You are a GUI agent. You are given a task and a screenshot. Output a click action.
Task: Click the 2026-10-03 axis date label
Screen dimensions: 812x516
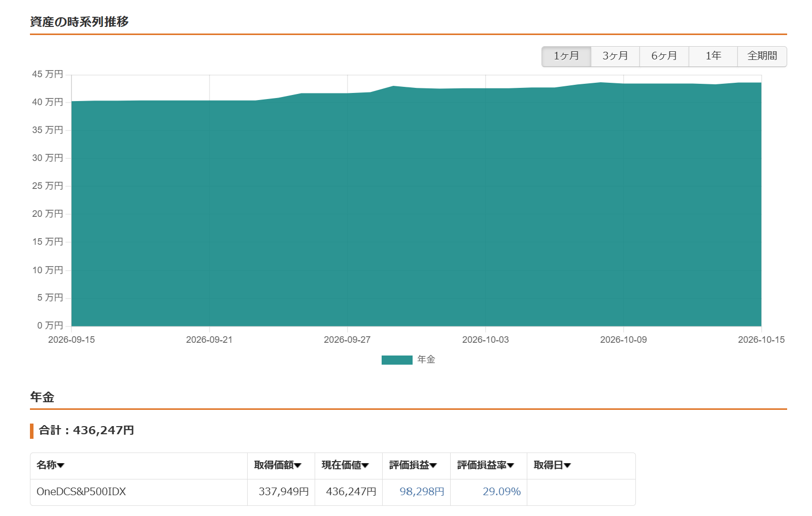(x=486, y=340)
